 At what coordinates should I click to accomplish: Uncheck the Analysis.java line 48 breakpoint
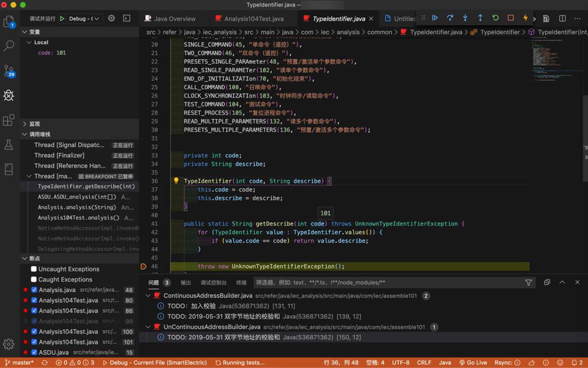pyautogui.click(x=34, y=290)
